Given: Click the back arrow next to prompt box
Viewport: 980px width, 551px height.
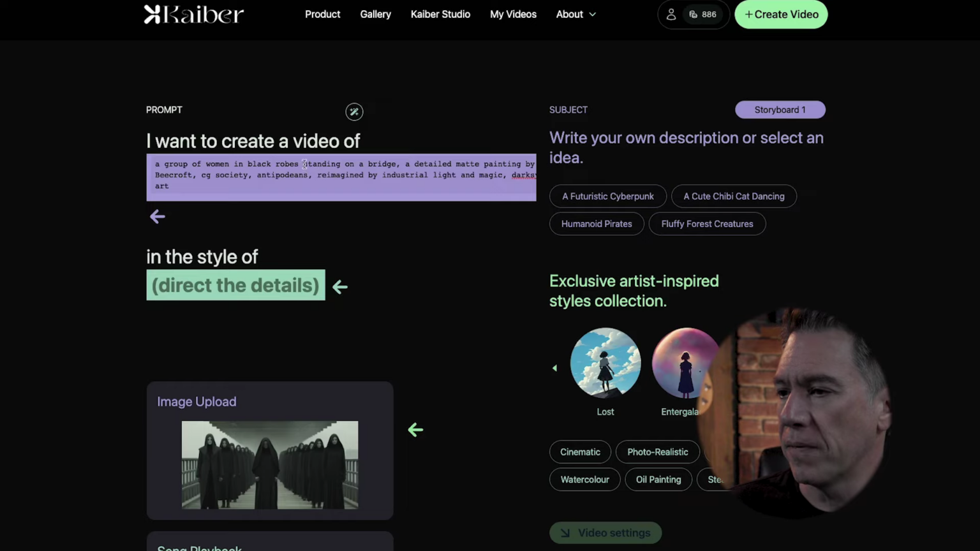Looking at the screenshot, I should coord(157,217).
